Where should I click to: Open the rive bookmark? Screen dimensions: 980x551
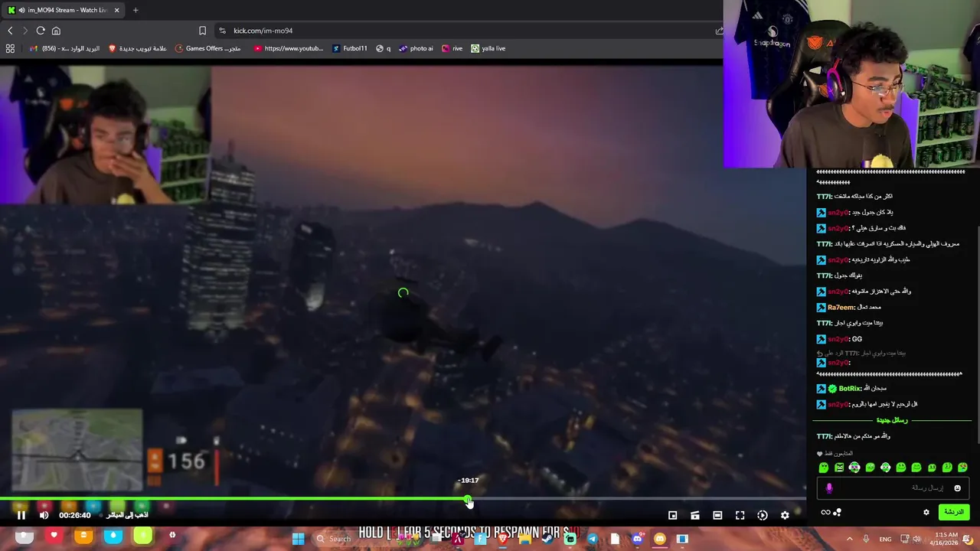[451, 48]
